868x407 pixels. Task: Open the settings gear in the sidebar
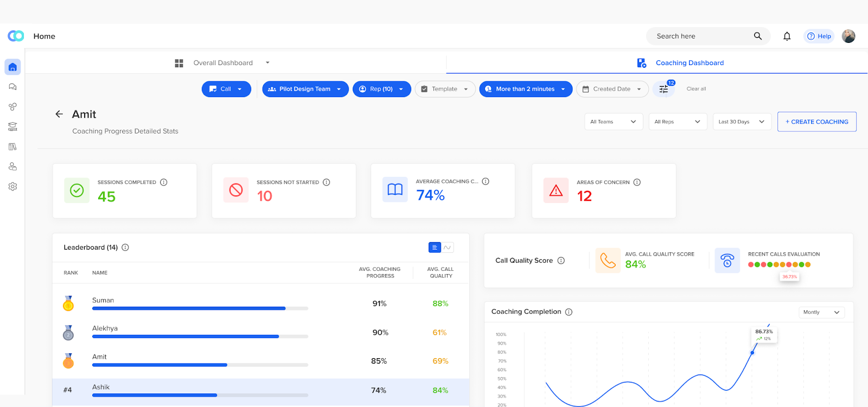(x=12, y=186)
